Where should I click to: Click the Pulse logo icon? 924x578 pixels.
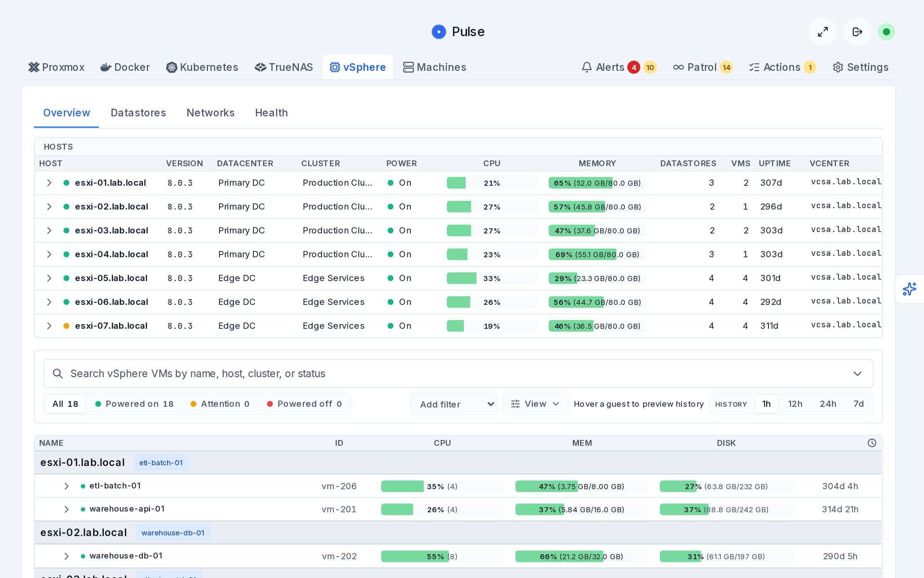[x=439, y=32]
